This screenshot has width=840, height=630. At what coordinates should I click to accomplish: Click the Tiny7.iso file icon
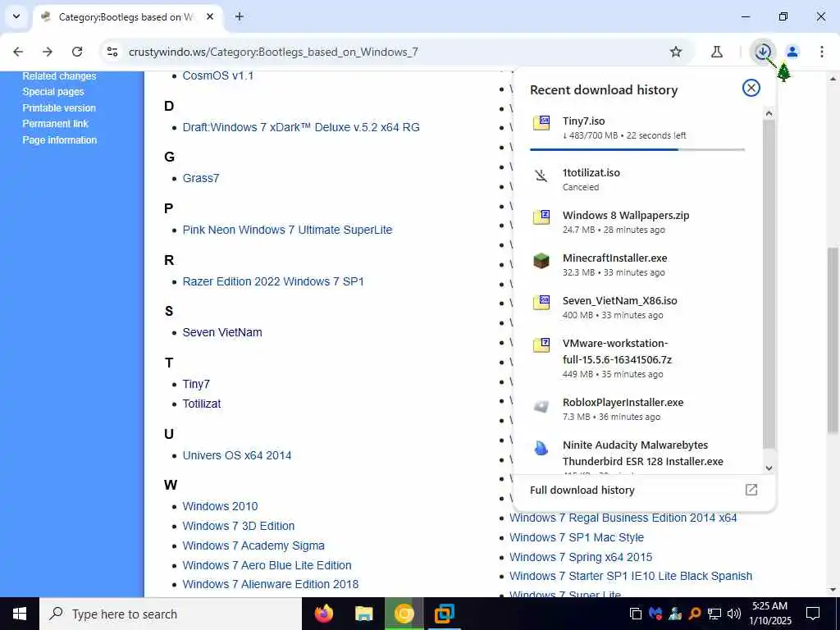(541, 123)
